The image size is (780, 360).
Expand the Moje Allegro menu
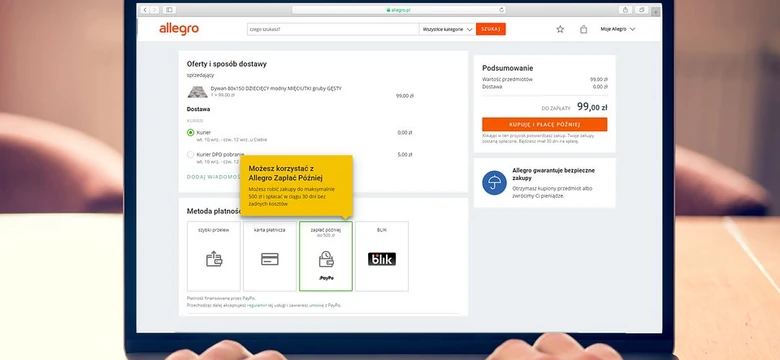coord(618,29)
